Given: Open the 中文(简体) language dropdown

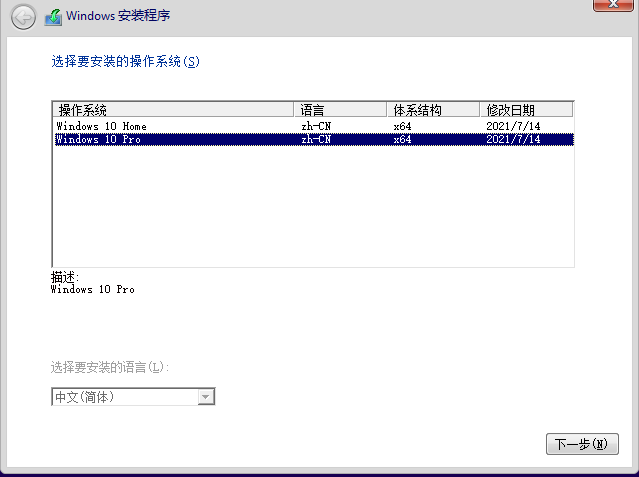Looking at the screenshot, I should tap(133, 397).
